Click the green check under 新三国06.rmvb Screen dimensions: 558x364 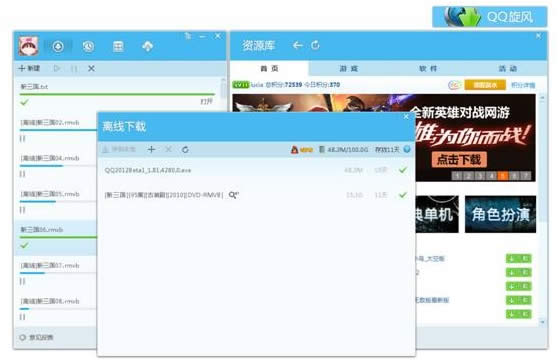[24, 246]
